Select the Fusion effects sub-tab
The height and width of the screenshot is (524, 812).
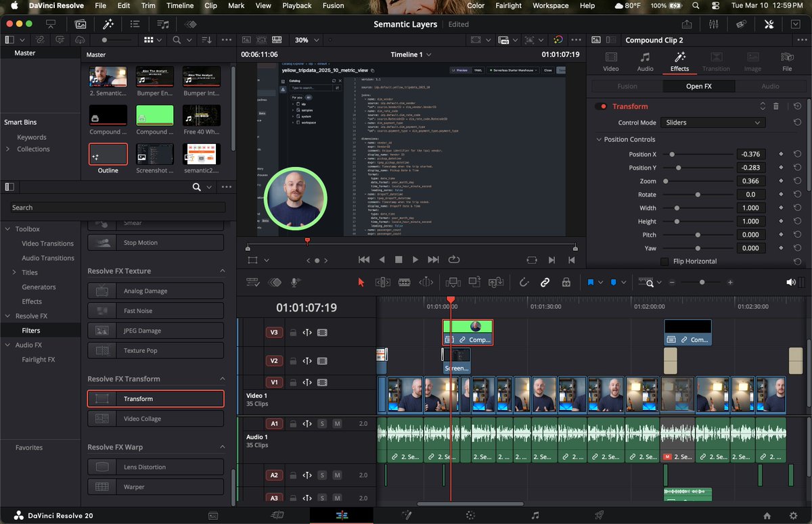627,87
